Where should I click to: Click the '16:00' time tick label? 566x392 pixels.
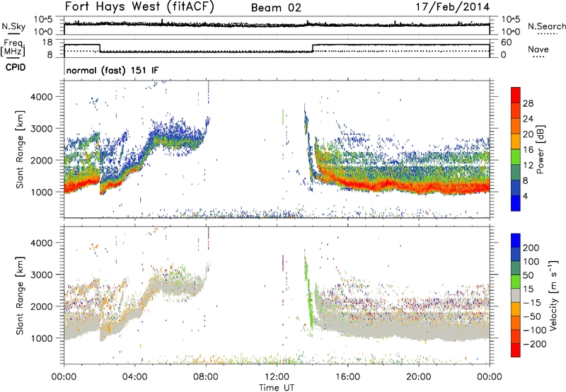pyautogui.click(x=347, y=377)
